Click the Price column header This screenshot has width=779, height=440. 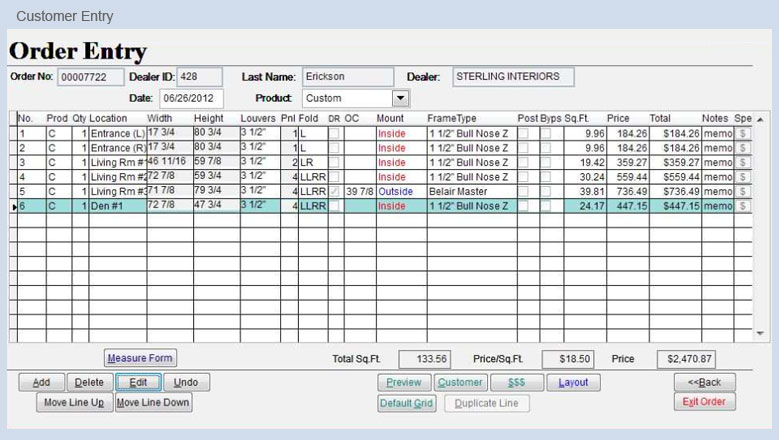click(618, 118)
